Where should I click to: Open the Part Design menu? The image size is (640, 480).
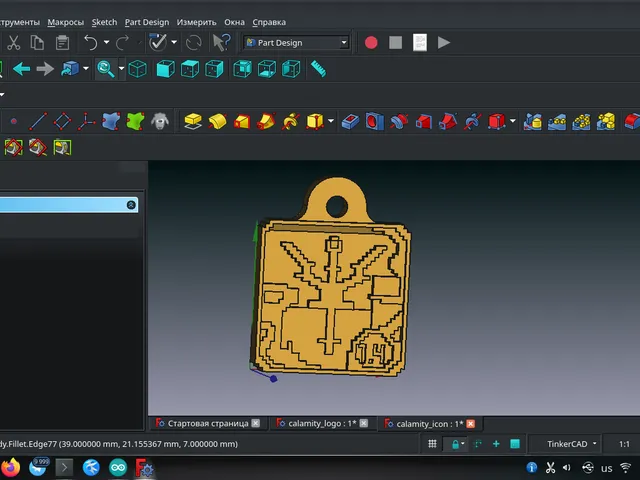pyautogui.click(x=147, y=22)
